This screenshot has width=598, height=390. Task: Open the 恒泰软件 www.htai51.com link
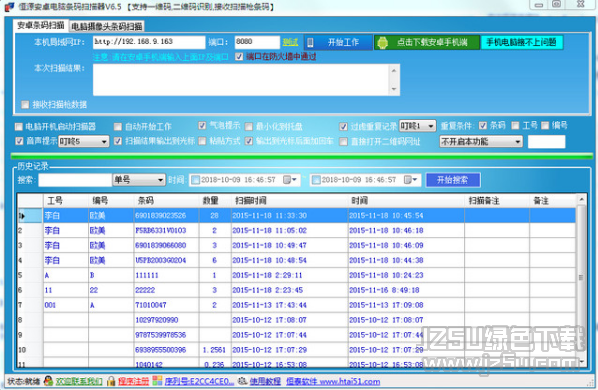[x=333, y=381]
